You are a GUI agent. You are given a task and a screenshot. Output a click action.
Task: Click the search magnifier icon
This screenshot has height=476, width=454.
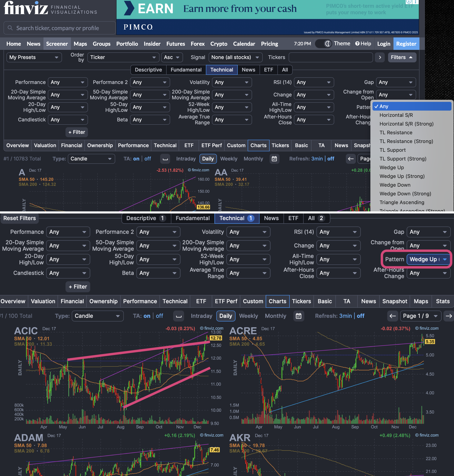click(x=10, y=28)
